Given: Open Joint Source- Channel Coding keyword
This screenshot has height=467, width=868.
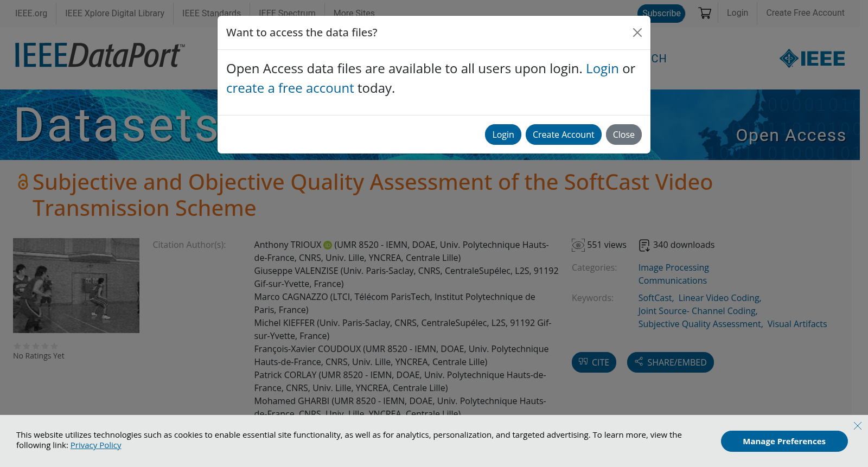Looking at the screenshot, I should point(697,311).
